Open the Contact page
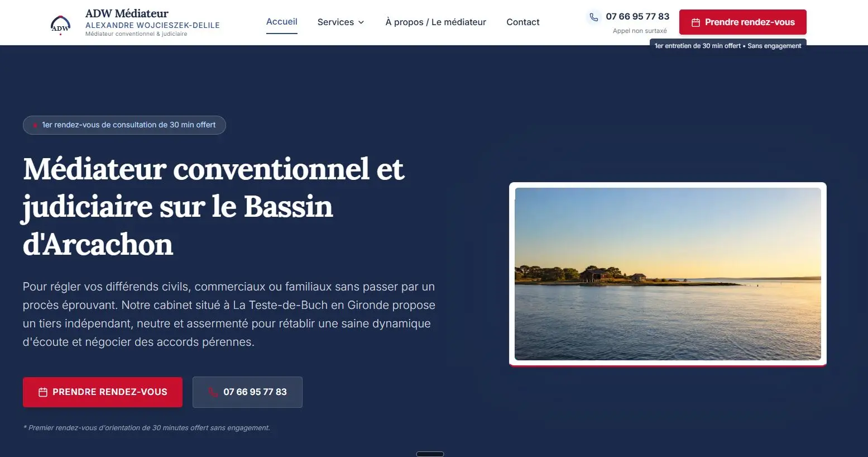This screenshot has width=868, height=457. pos(523,22)
